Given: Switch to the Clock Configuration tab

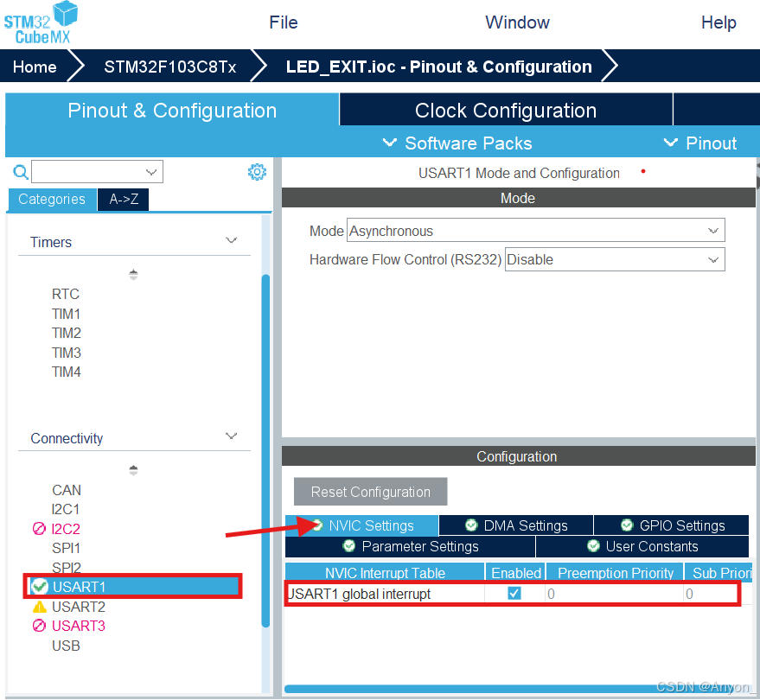Looking at the screenshot, I should tap(506, 110).
